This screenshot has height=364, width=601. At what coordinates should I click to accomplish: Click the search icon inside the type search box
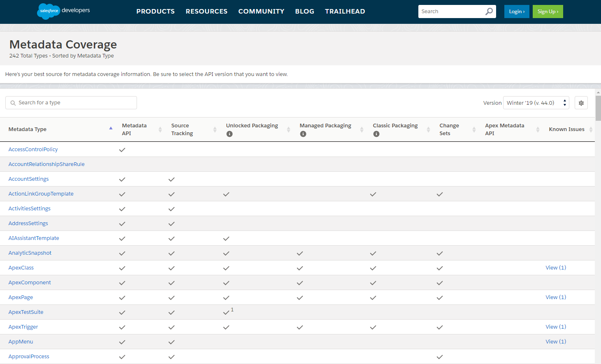coord(13,102)
